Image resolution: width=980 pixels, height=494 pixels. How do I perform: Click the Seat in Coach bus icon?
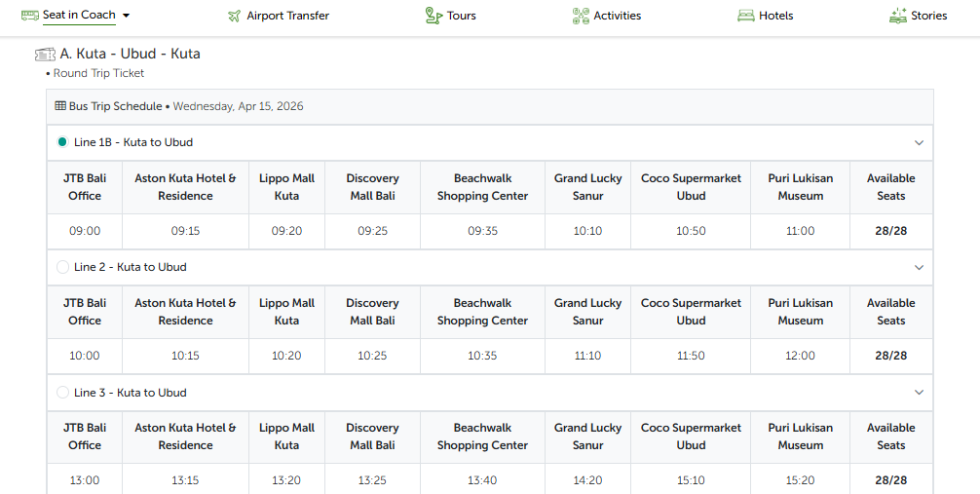(x=29, y=16)
